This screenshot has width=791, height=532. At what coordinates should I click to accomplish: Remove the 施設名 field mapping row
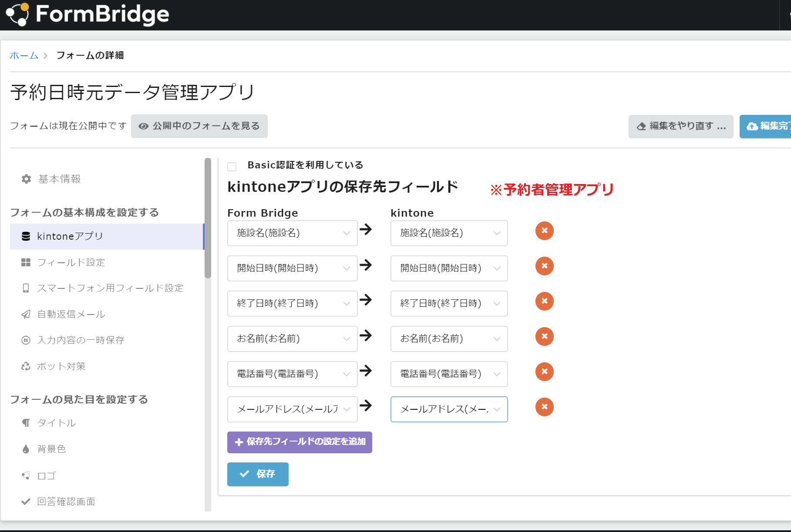coord(544,231)
